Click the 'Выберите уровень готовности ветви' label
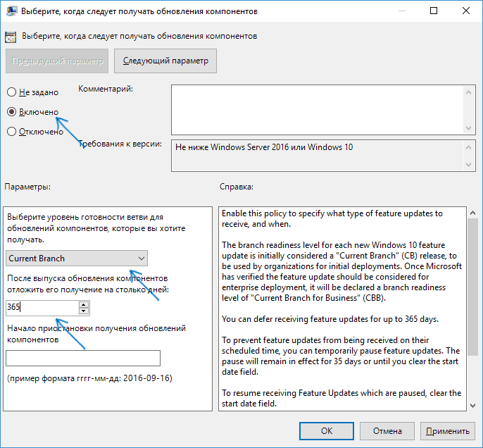 (x=96, y=228)
